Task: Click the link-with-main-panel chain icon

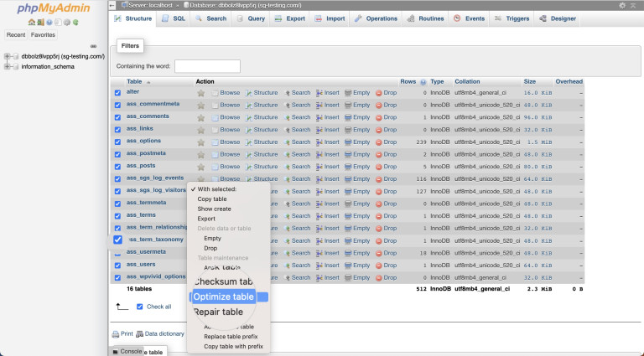Action: tap(94, 46)
